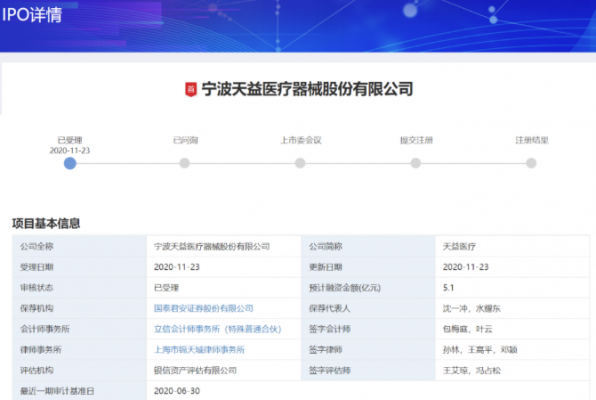596x400 pixels.
Task: Click the 5.1 financing amount value
Action: [x=449, y=287]
